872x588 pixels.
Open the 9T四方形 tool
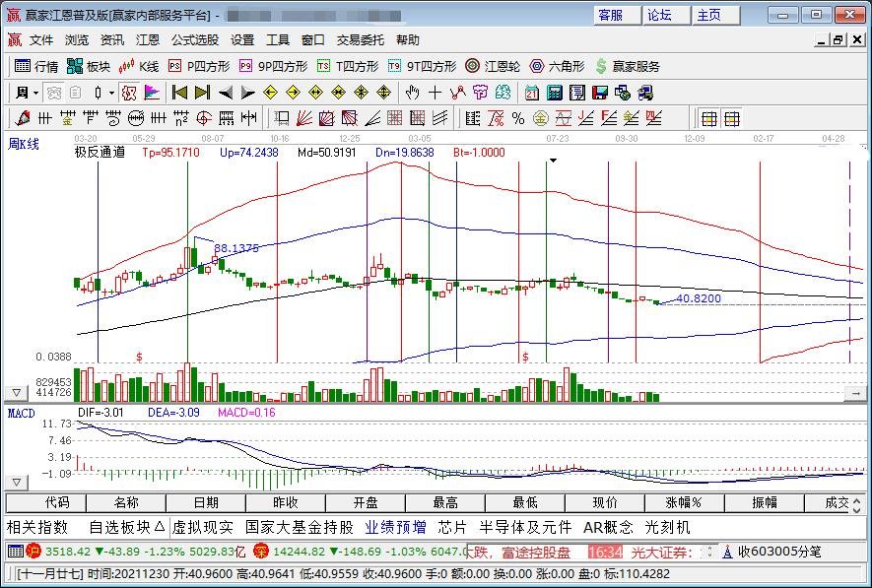422,67
